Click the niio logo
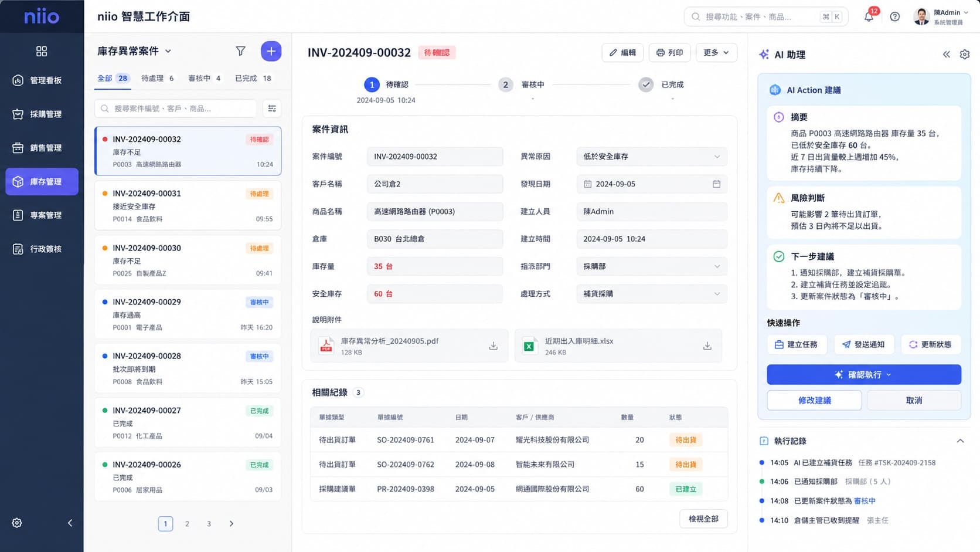The image size is (980, 552). (42, 16)
